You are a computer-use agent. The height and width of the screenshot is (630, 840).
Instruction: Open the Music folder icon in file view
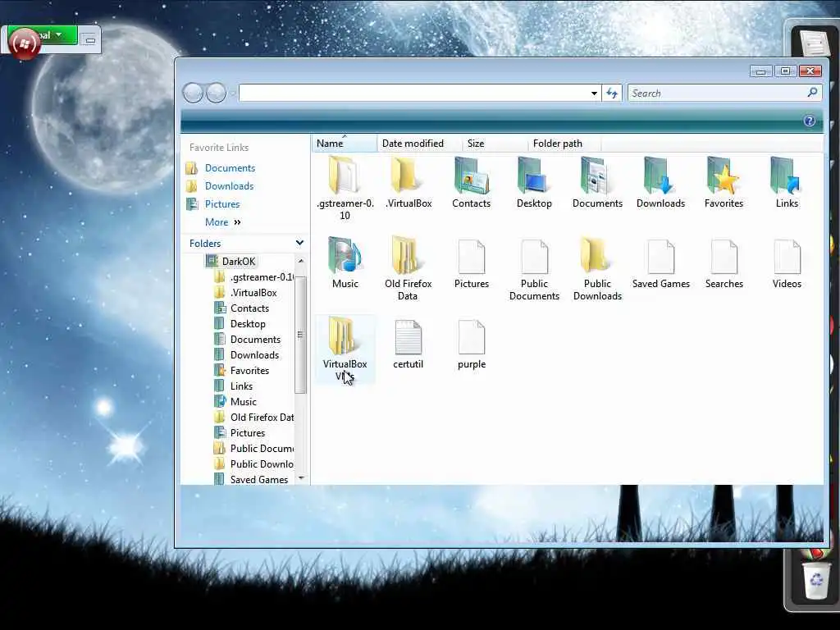[345, 256]
